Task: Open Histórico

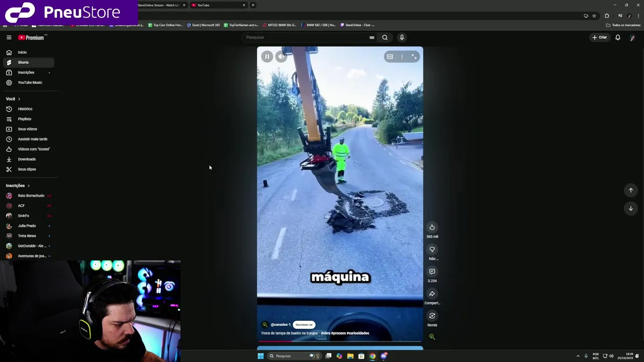Action: (x=28, y=109)
